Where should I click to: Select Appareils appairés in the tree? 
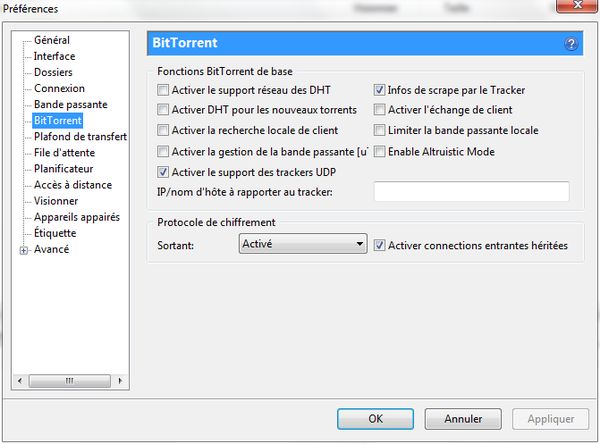pyautogui.click(x=77, y=217)
